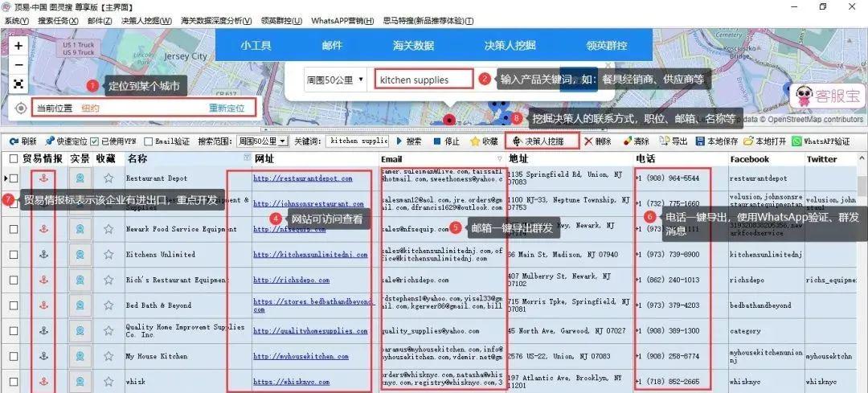
Task: Check Rich's Restaurant Equipment row checkbox
Action: tap(14, 280)
